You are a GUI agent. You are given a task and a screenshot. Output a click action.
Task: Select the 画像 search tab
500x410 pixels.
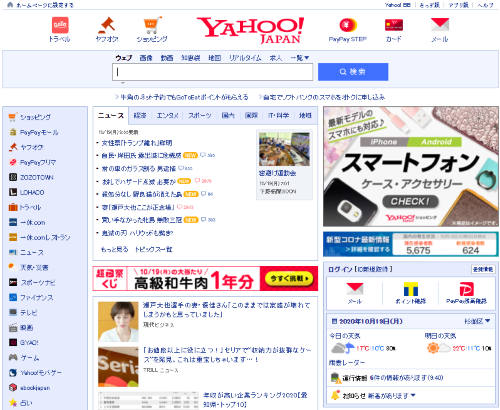click(146, 58)
